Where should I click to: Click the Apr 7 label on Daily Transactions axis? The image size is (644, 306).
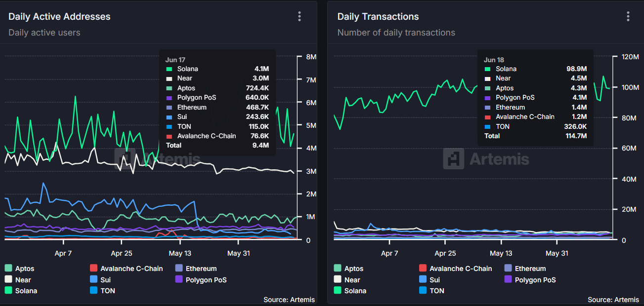coord(389,253)
